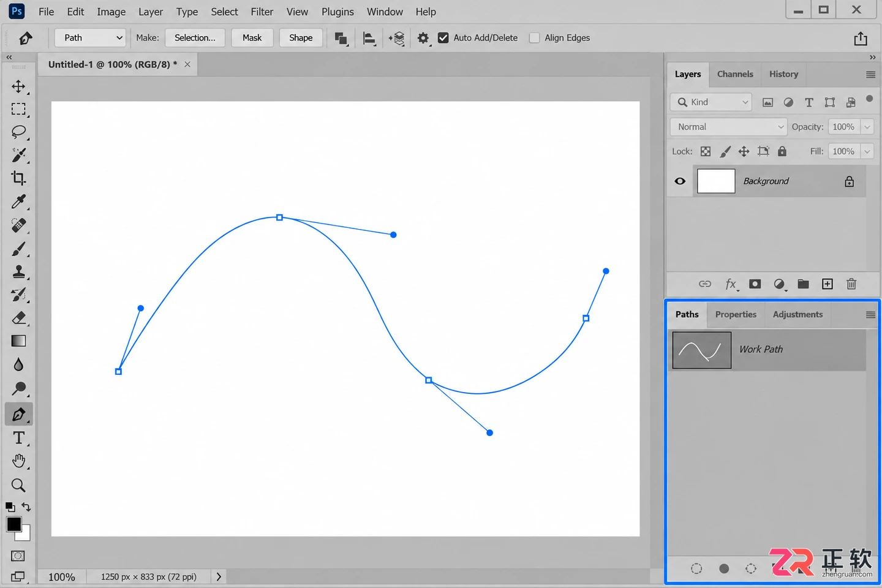
Task: Open the Filter menu
Action: point(262,12)
